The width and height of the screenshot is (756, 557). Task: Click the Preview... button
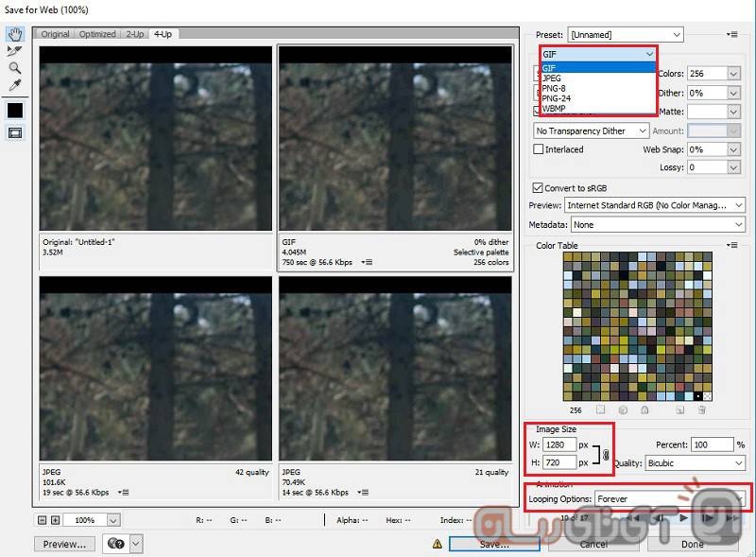point(64,544)
